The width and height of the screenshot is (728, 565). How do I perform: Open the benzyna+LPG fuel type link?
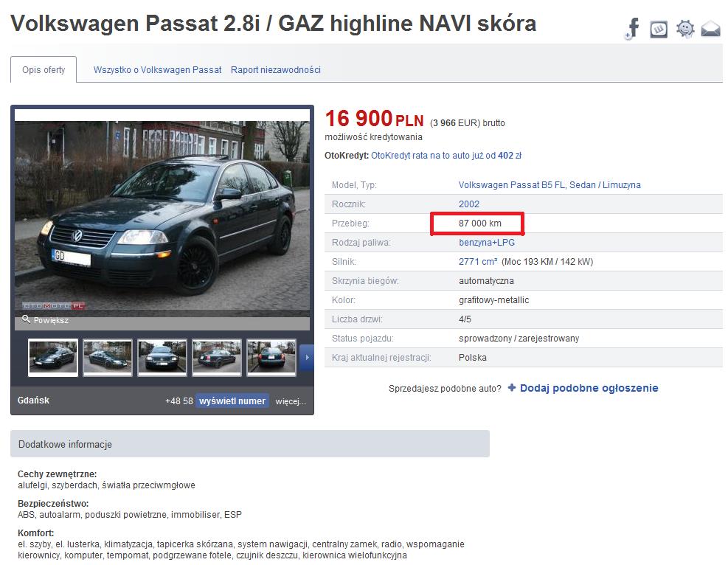(487, 243)
